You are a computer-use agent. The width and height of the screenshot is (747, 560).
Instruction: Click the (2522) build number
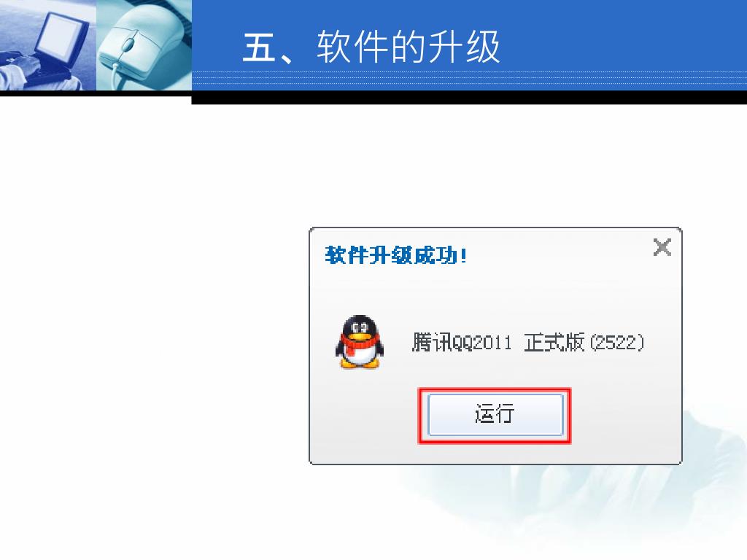pyautogui.click(x=617, y=343)
